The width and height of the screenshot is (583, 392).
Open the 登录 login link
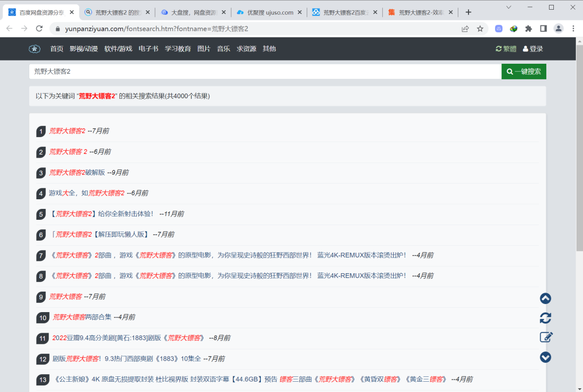[x=533, y=49]
